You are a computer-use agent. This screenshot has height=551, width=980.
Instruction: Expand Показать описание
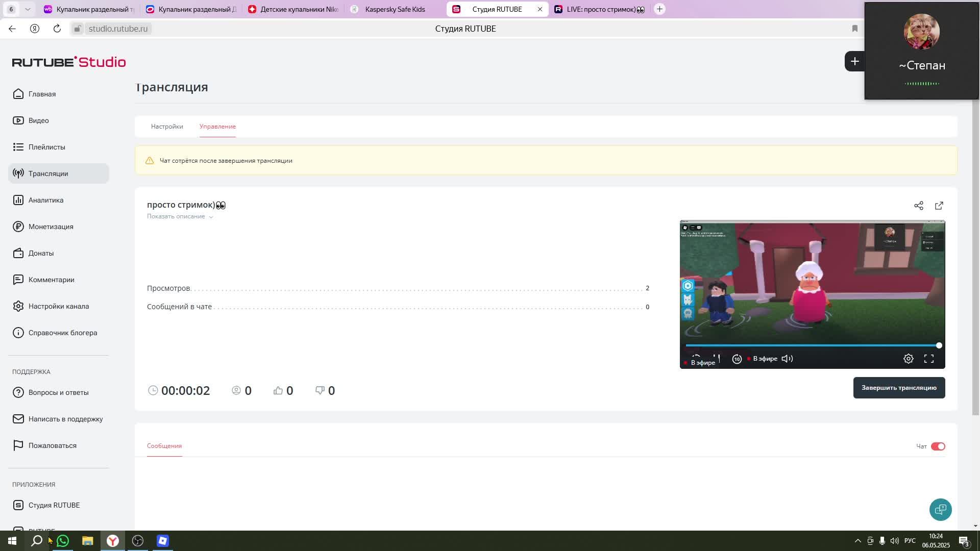coord(180,216)
